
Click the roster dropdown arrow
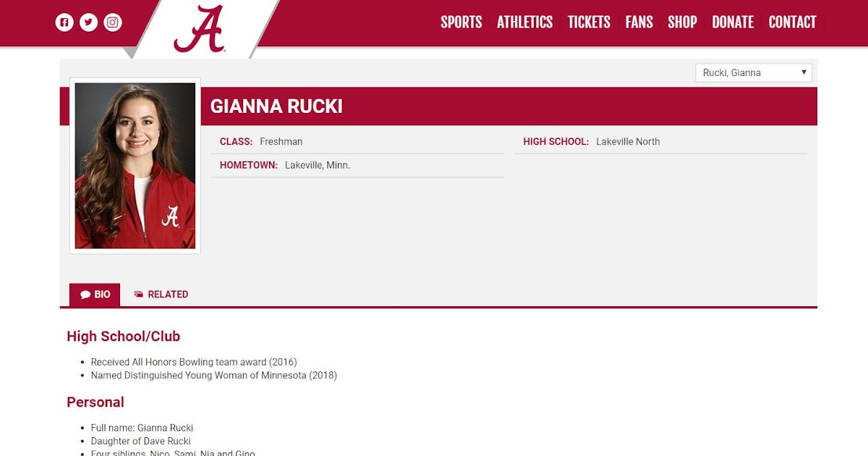pyautogui.click(x=804, y=72)
